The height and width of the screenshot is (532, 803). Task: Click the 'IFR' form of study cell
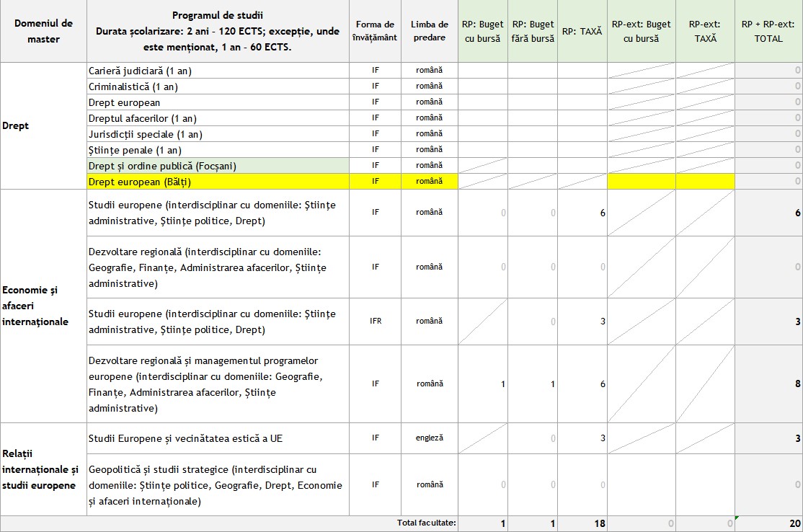click(376, 321)
